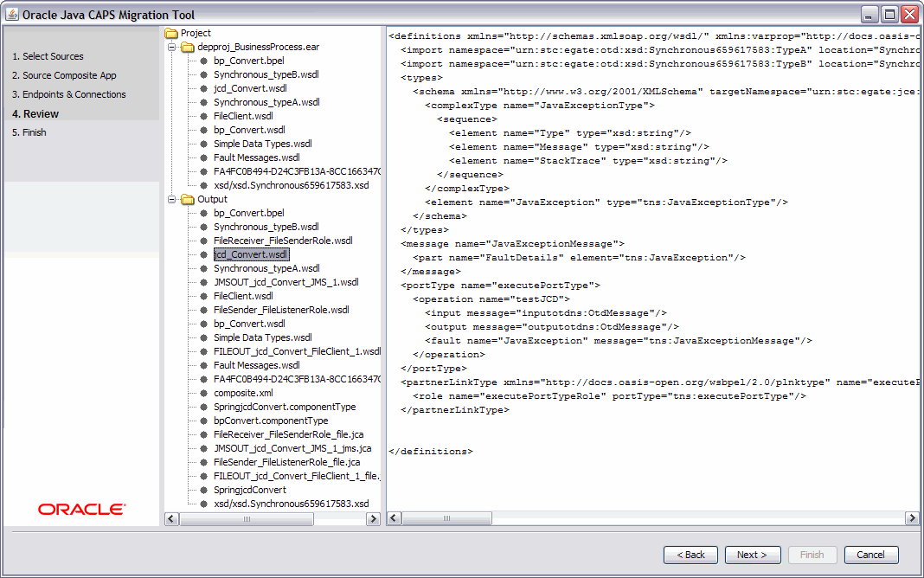Click the Back button
Viewport: 924px width, 578px height.
(690, 555)
